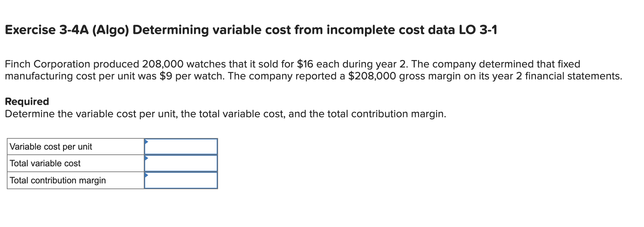Select the Total contribution margin row label
644x227 pixels.
[x=58, y=181]
